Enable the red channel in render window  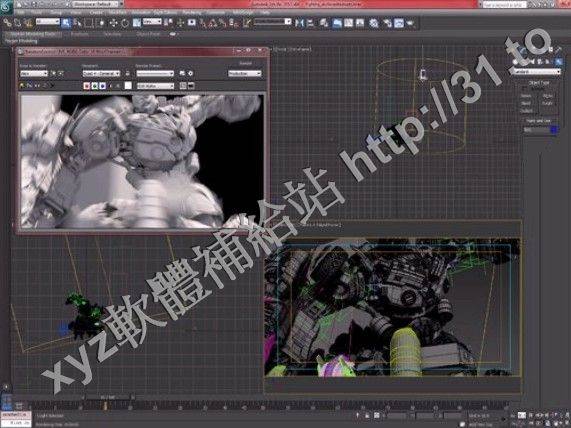(87, 86)
